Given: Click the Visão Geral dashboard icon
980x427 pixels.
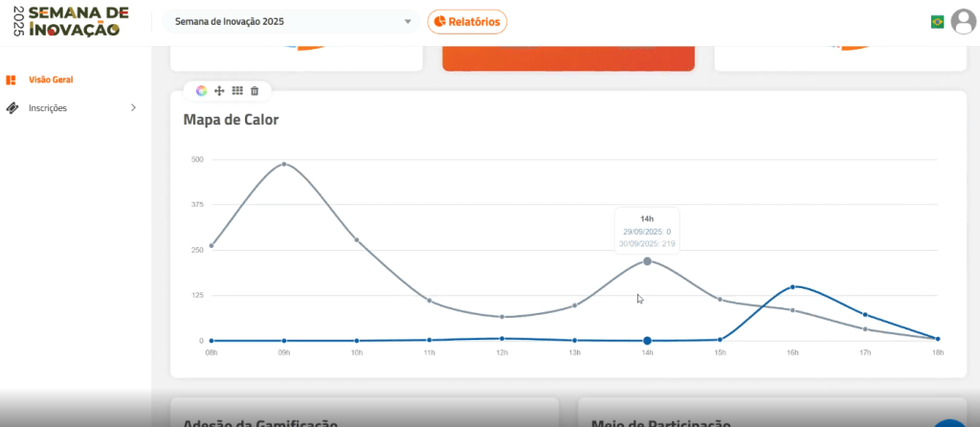Looking at the screenshot, I should [11, 80].
